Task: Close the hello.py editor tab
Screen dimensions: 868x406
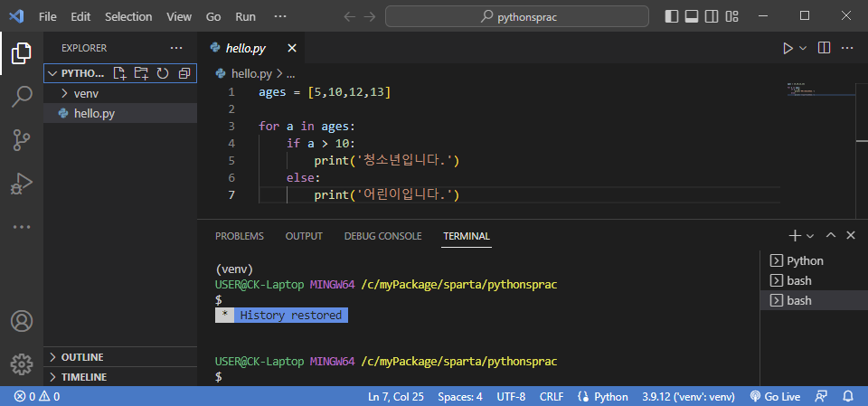Action: click(292, 48)
